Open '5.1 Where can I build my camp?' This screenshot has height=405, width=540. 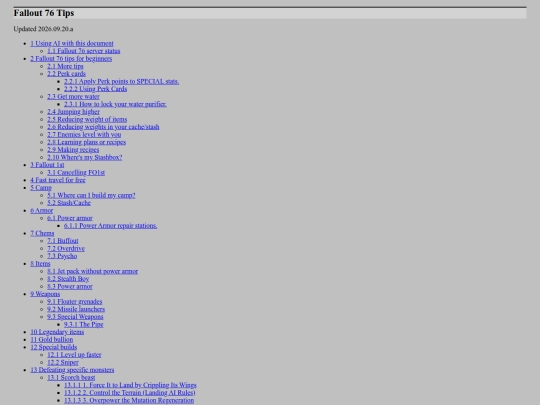click(x=91, y=195)
